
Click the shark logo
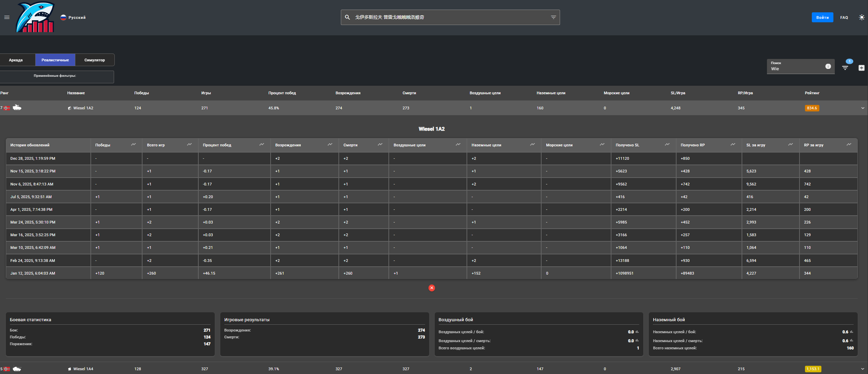click(x=35, y=17)
